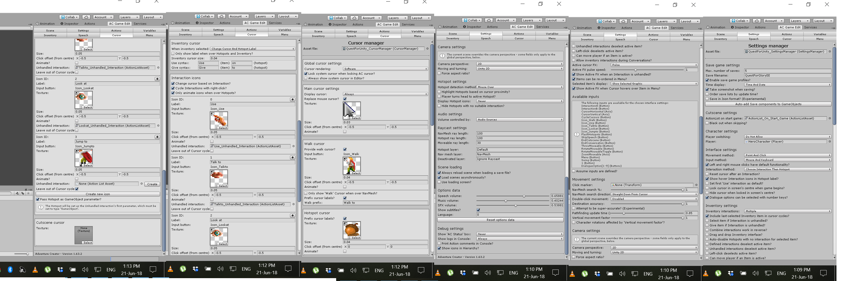This screenshot has width=868, height=281.
Task: Open the gear menu for Icon ID 3
Action: click(157, 137)
